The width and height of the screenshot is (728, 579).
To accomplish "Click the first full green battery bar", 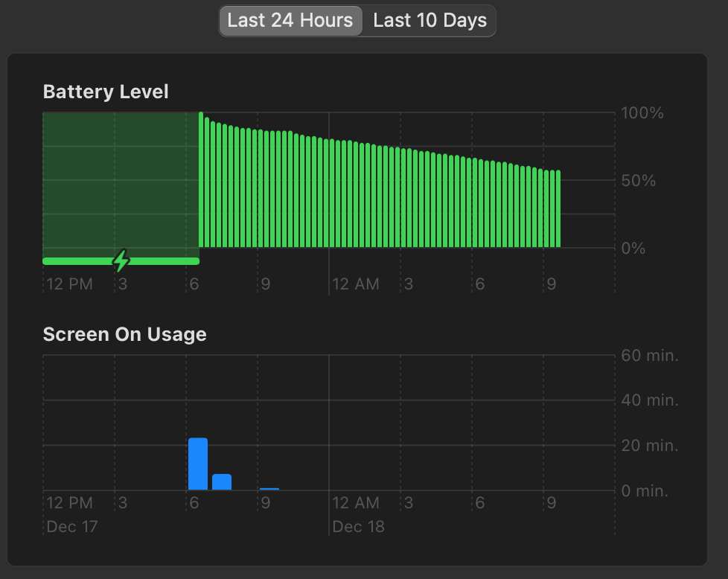I will 201,180.
